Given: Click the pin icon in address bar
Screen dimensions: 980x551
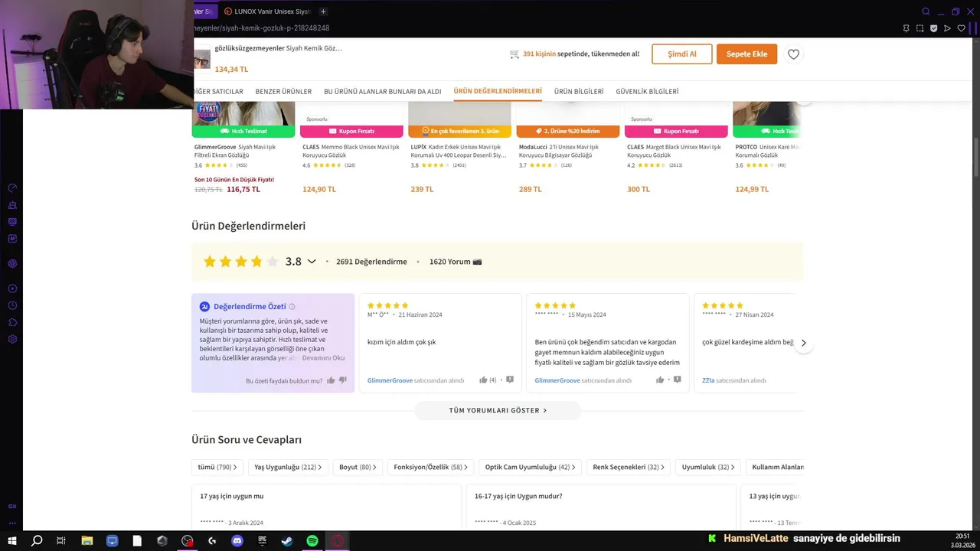Looking at the screenshot, I should tap(906, 28).
